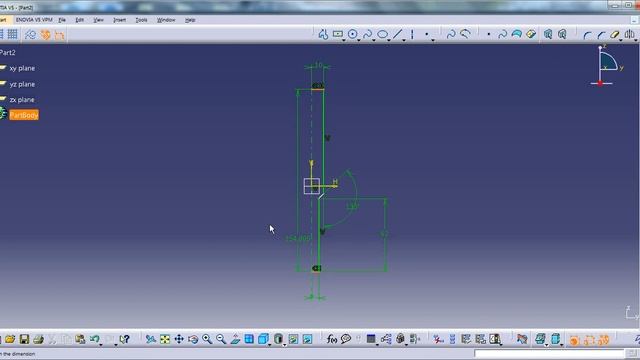Click Fit All In icon
The height and width of the screenshot is (360, 640).
pos(165,339)
